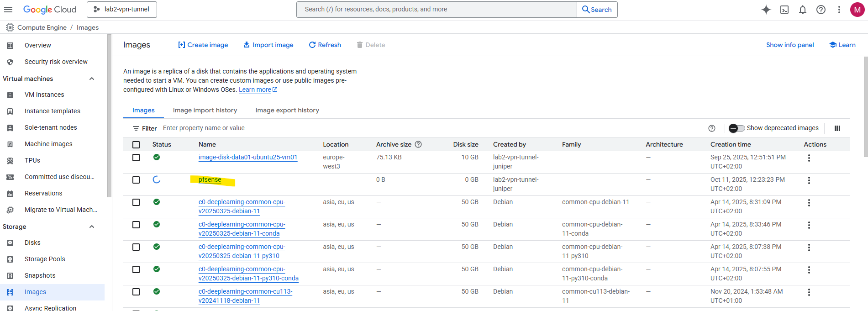
Task: Select checkbox for pfsense image row
Action: (136, 180)
